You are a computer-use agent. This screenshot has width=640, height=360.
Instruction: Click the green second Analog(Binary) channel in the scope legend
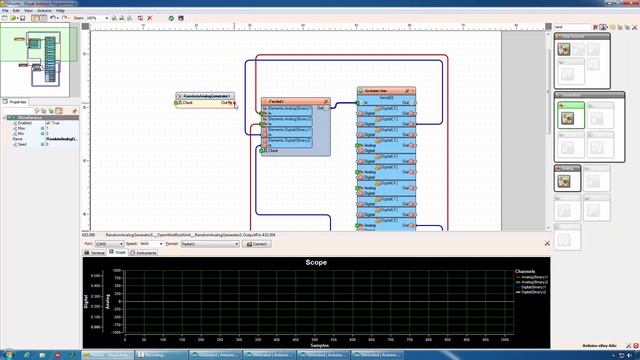(x=532, y=282)
